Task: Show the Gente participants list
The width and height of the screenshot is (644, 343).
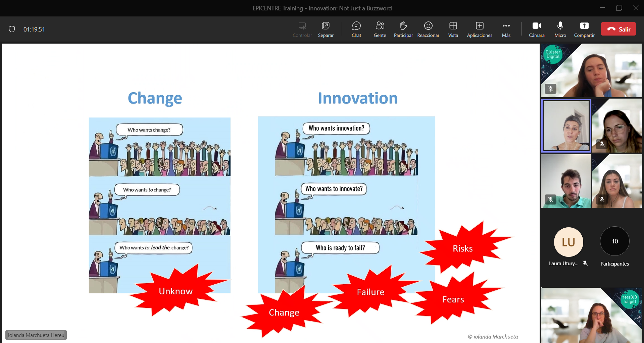Action: pyautogui.click(x=380, y=29)
